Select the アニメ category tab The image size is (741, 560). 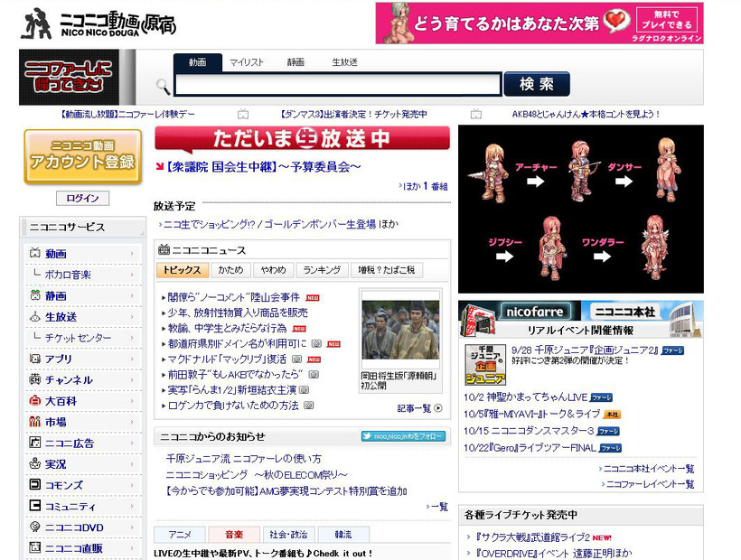[180, 535]
